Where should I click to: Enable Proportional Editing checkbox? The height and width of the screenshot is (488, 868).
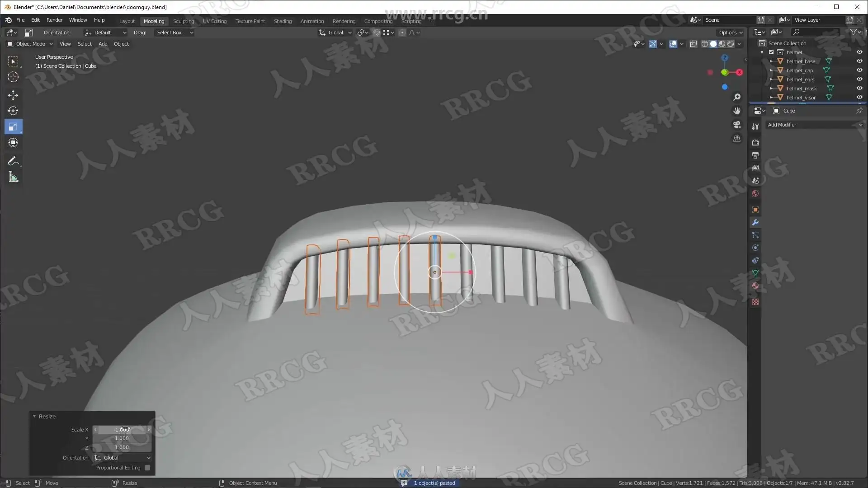click(147, 468)
